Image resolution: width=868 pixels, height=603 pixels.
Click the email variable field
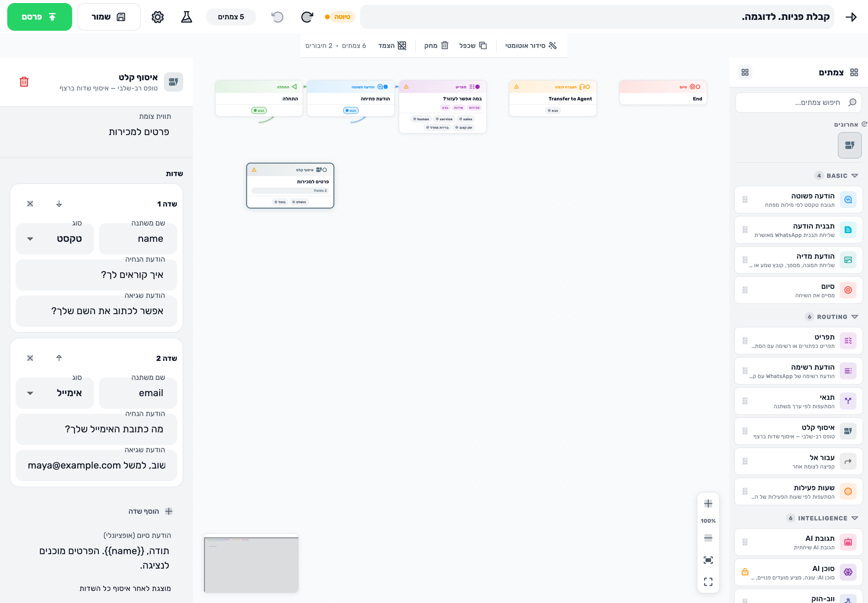click(x=138, y=393)
